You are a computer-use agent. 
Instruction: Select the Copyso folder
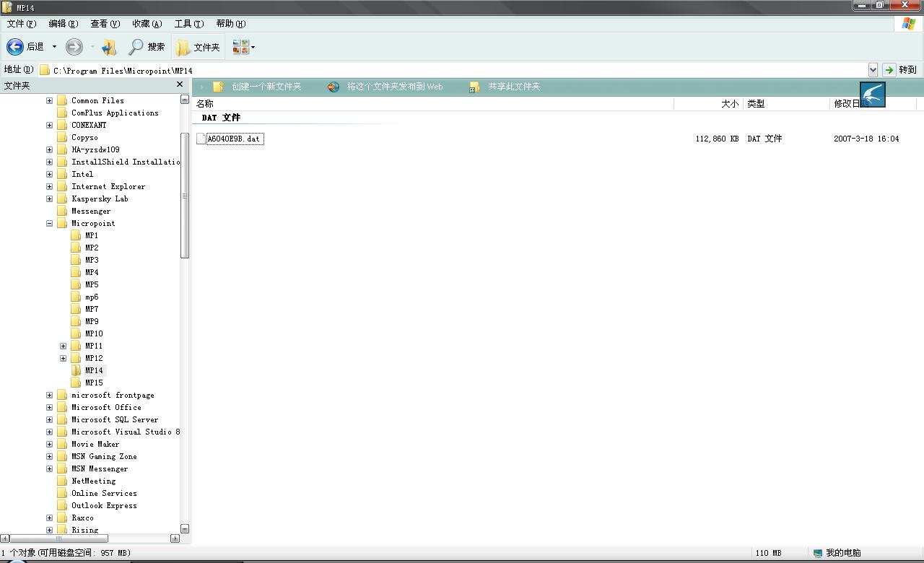click(x=84, y=137)
